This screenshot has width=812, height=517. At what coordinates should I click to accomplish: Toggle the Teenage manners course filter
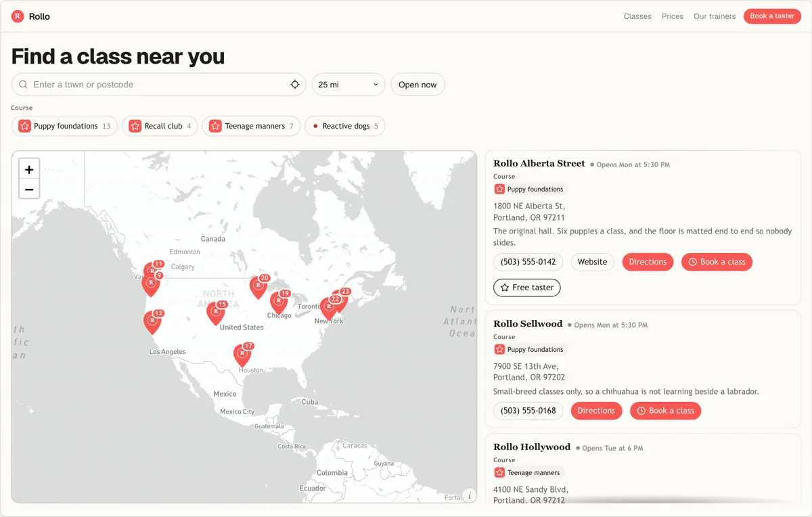click(251, 126)
